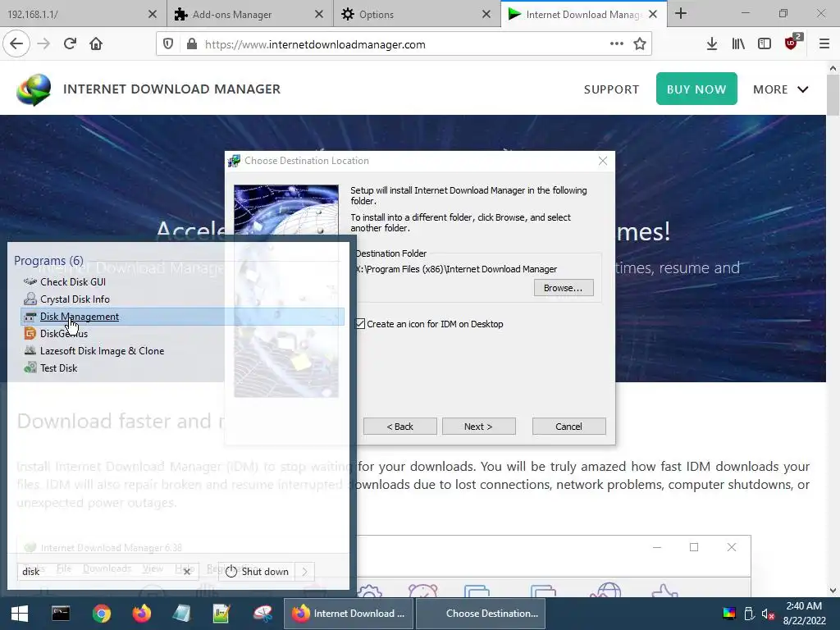
Task: Open Check Disk GUI program
Action: click(x=73, y=282)
